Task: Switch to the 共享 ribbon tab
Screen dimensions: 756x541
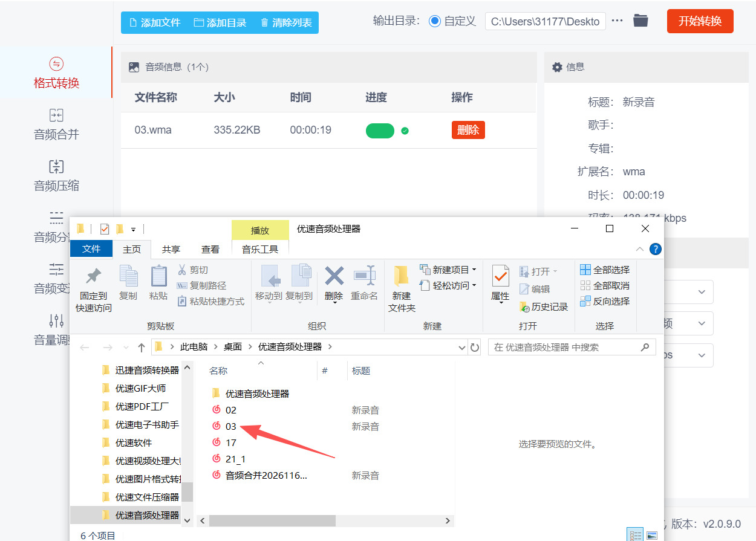Action: click(x=171, y=249)
